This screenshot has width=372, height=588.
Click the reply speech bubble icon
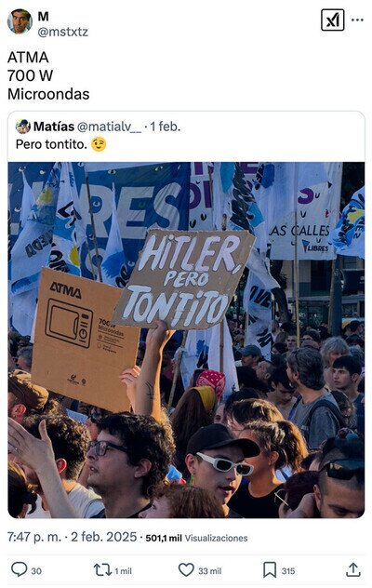click(x=19, y=569)
